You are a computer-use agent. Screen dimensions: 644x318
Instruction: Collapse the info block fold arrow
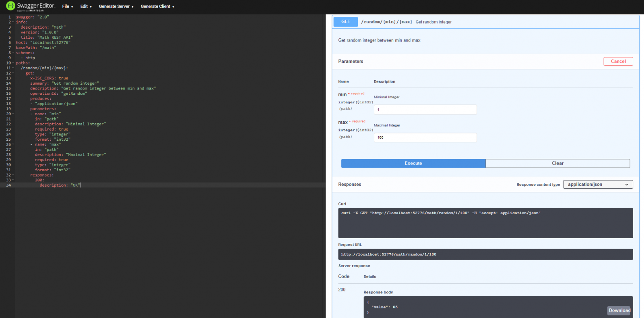[x=13, y=22]
